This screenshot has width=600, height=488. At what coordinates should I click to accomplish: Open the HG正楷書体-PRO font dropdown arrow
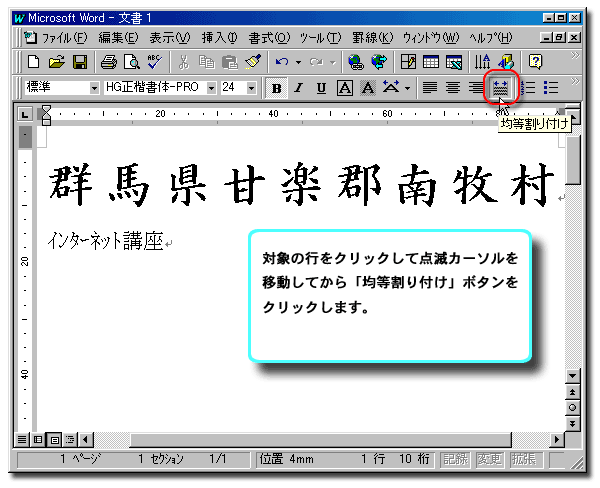(x=211, y=88)
